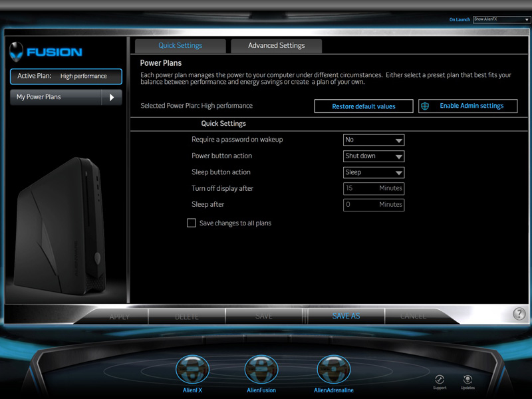Click the Turn off display after minutes field

pyautogui.click(x=374, y=188)
